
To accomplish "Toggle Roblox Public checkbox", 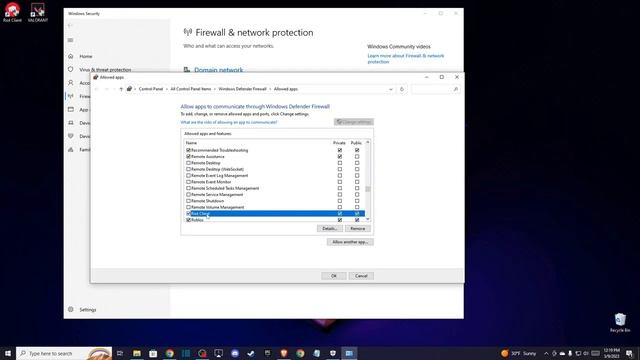I will click(x=357, y=220).
